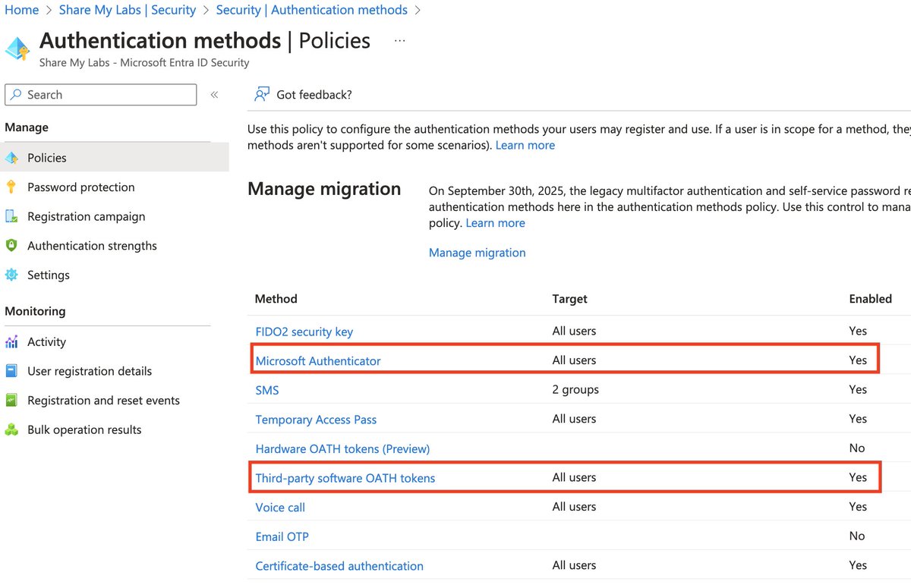Collapse the sidebar with double chevron
Viewport: 911px width, 588px height.
(214, 95)
